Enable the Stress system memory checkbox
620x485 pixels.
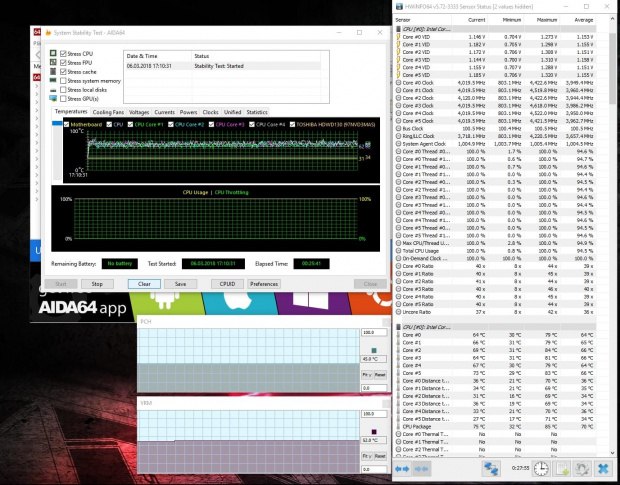tap(63, 81)
